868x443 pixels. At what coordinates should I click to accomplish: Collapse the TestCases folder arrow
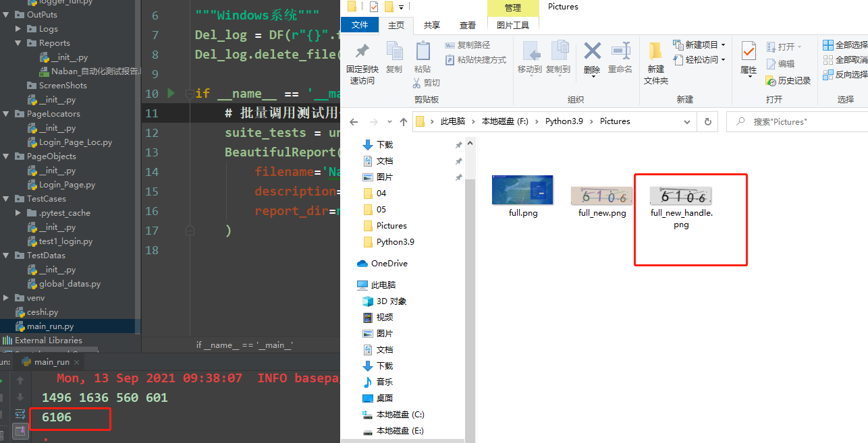(x=6, y=199)
